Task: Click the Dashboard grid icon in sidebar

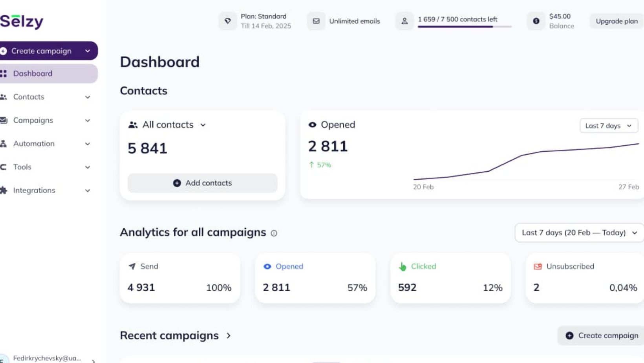Action: click(4, 73)
